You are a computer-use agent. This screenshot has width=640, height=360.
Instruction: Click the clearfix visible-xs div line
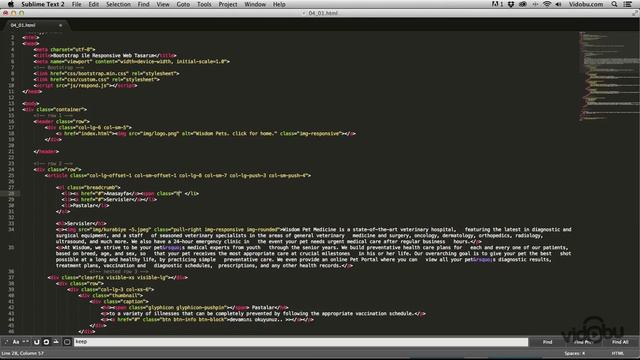pos(118,278)
